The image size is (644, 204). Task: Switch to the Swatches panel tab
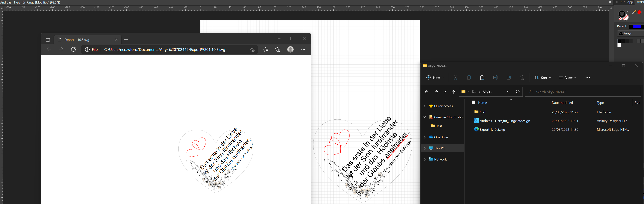point(640,2)
